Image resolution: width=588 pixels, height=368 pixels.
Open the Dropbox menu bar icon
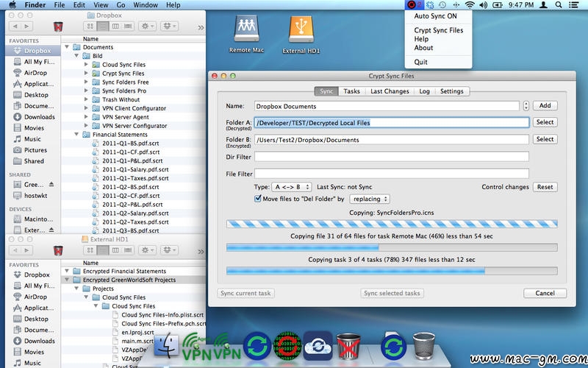point(430,5)
